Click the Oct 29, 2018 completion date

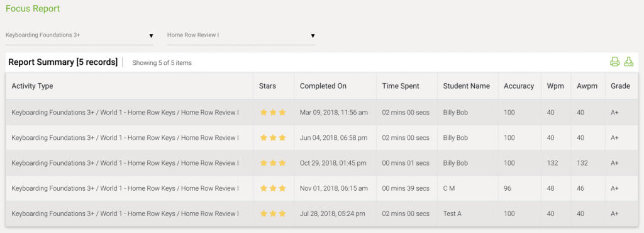pos(333,163)
